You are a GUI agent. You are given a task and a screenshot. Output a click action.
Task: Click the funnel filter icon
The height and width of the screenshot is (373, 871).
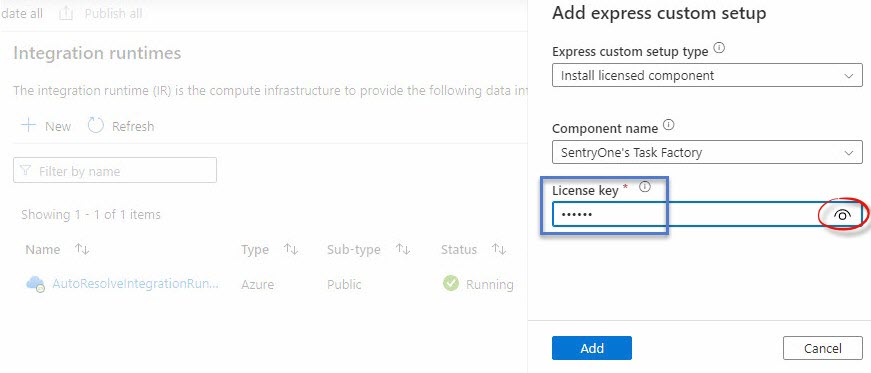[26, 170]
